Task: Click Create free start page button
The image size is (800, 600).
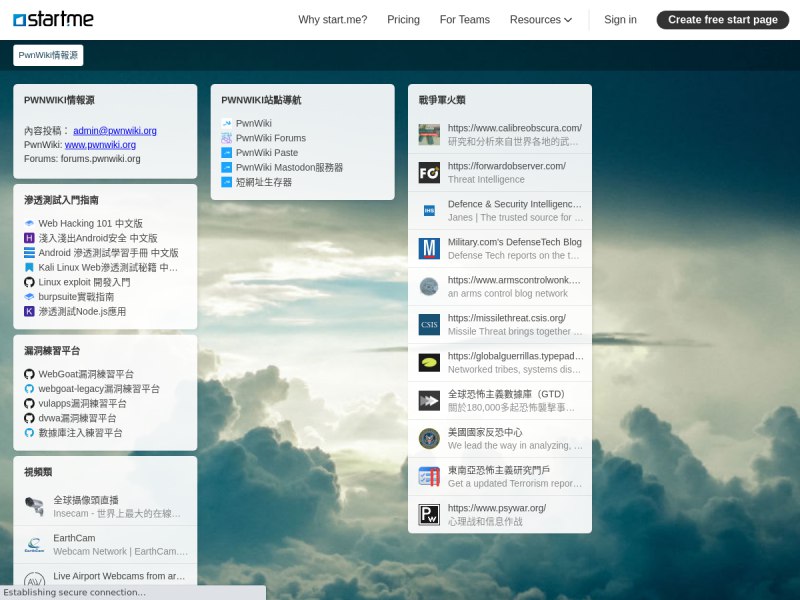Action: click(723, 20)
